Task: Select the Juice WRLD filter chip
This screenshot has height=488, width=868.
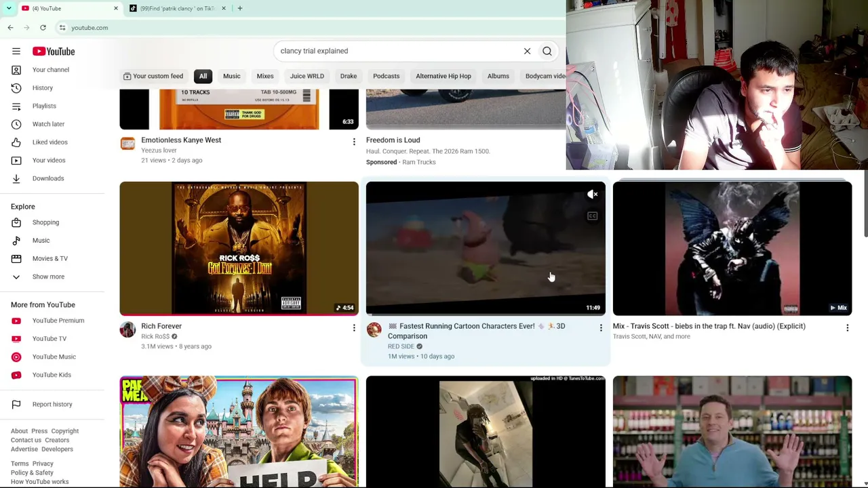Action: tap(307, 76)
